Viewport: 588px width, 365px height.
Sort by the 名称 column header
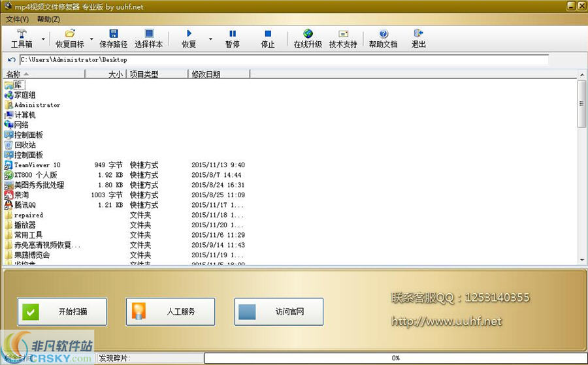click(44, 74)
